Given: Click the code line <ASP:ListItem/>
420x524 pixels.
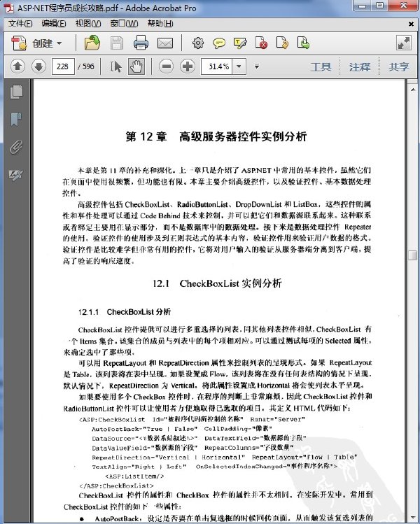Looking at the screenshot, I should pos(134,476).
